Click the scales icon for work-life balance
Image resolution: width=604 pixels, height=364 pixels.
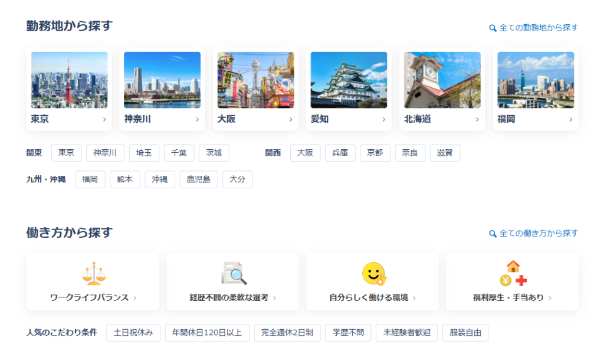click(x=94, y=274)
